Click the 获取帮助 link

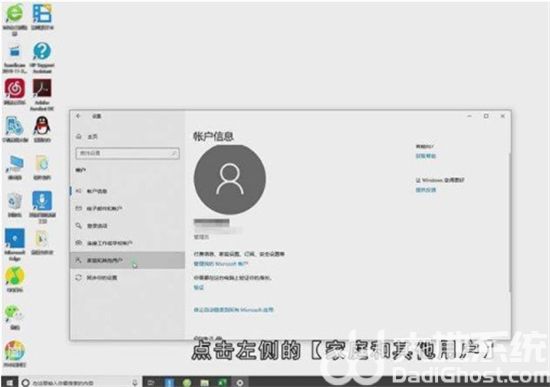(x=426, y=156)
